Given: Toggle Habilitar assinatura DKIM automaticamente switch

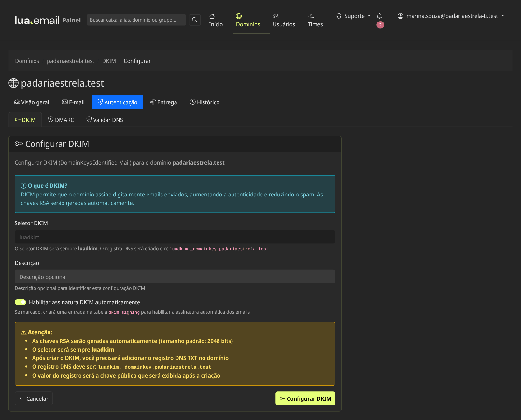Looking at the screenshot, I should point(20,302).
